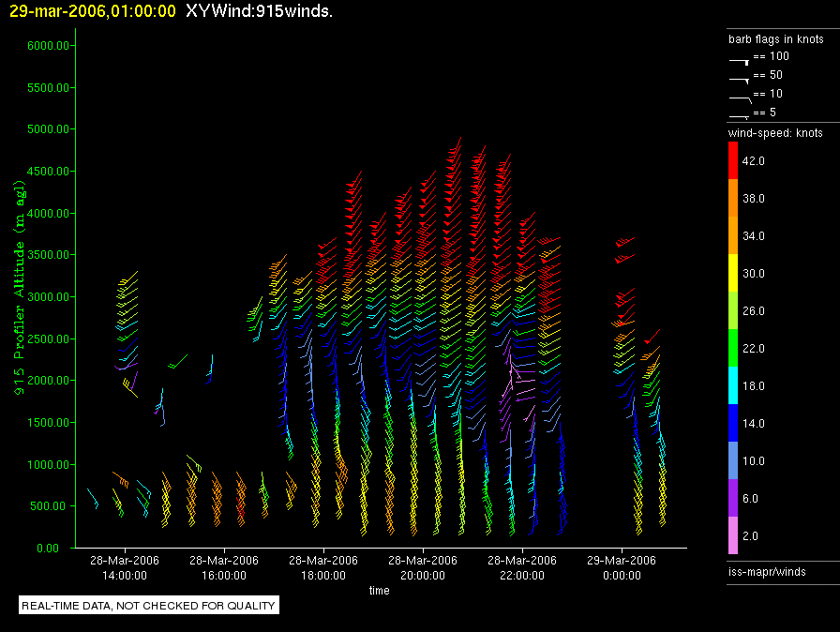Screen dimensions: 840x632
Task: Select the orange 38.0 knots color band
Action: pos(734,199)
